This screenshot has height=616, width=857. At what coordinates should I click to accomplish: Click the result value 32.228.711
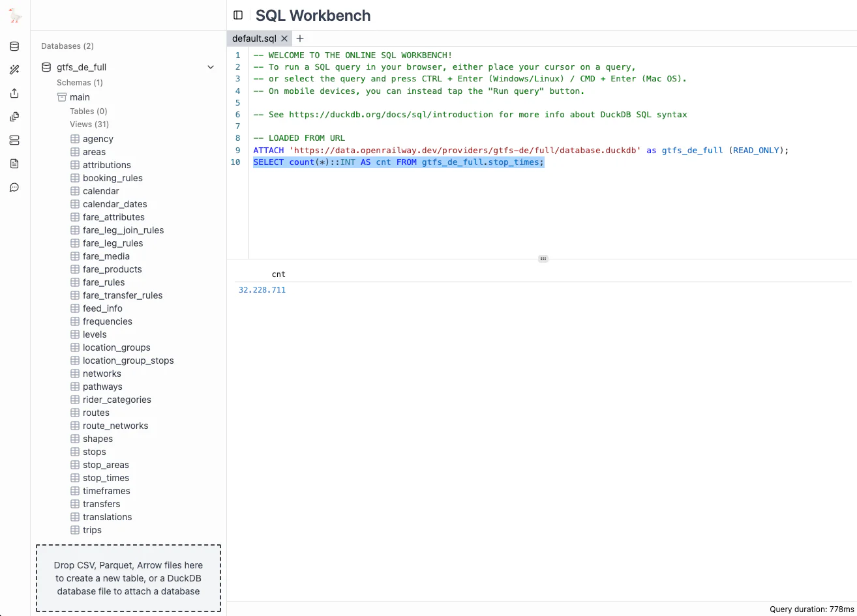click(x=262, y=290)
